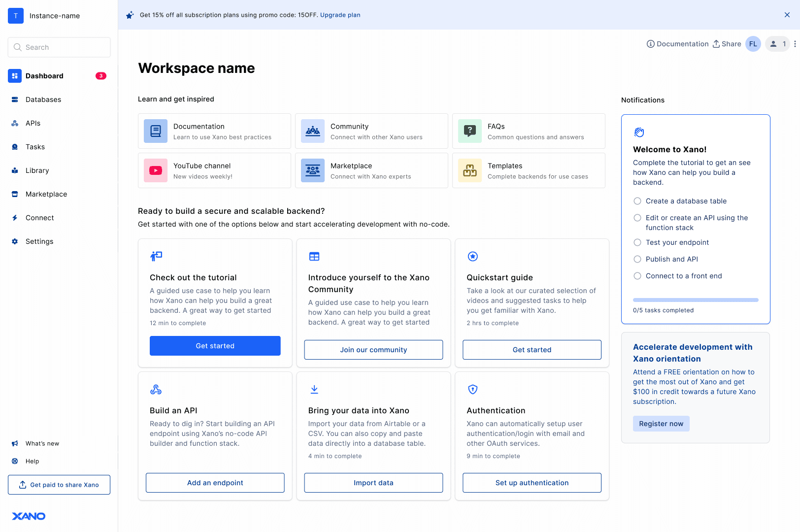Click the Templates blocks icon

pyautogui.click(x=470, y=170)
